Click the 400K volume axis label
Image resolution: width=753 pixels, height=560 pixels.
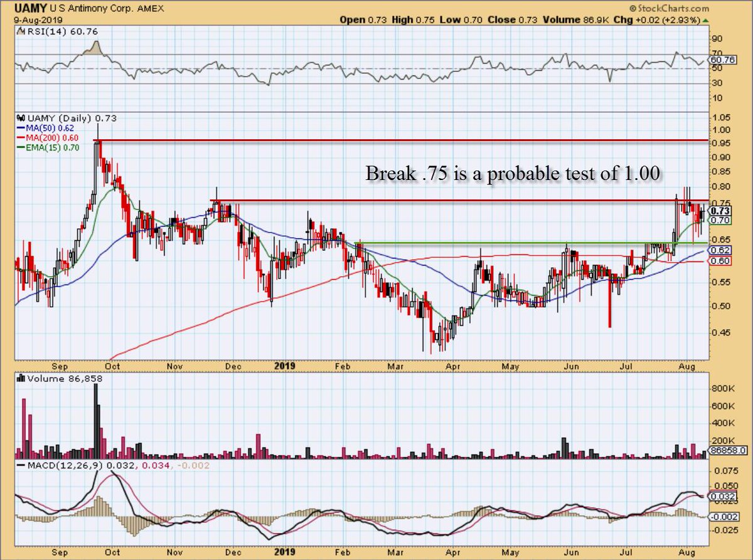pos(724,424)
